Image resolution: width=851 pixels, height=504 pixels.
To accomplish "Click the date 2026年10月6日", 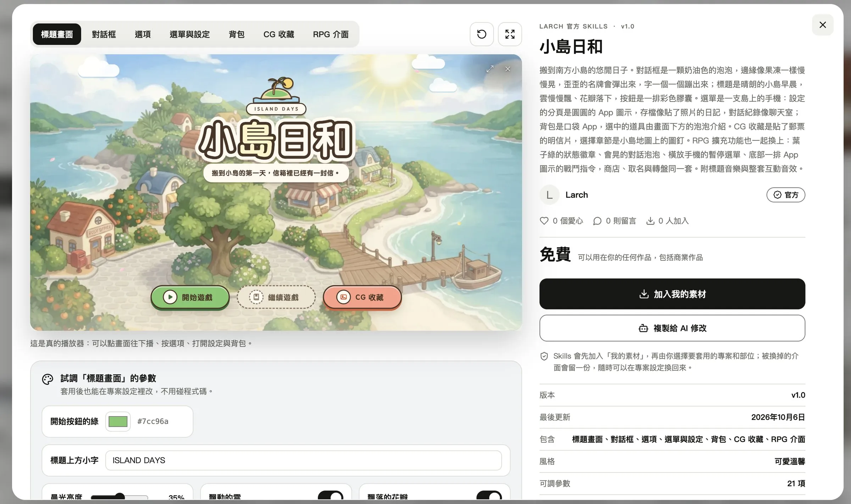I will tap(778, 417).
